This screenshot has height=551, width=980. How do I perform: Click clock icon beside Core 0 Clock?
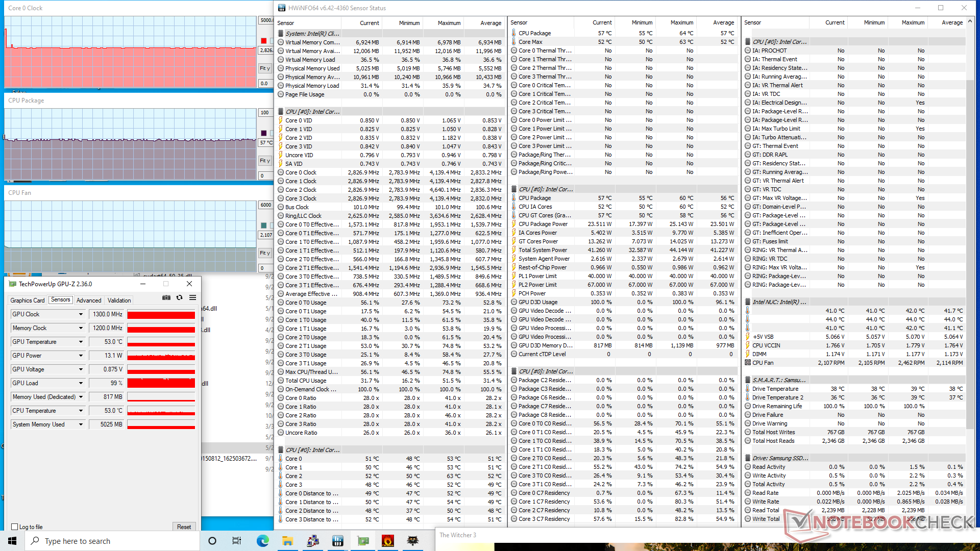click(x=281, y=172)
